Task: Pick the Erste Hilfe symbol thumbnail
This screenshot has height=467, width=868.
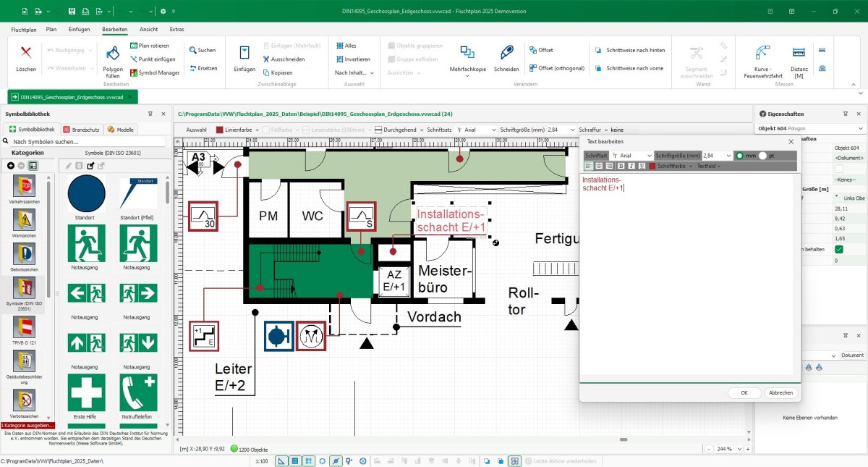Action: [86, 392]
